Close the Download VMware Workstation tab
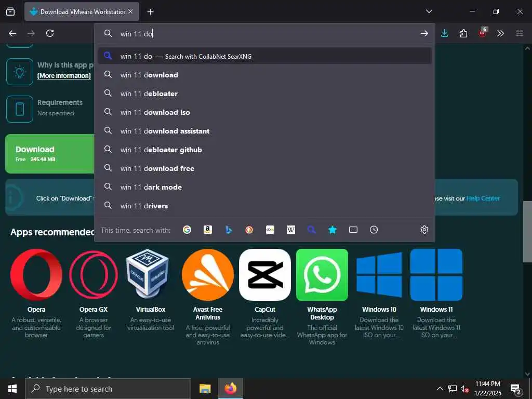 pyautogui.click(x=130, y=11)
